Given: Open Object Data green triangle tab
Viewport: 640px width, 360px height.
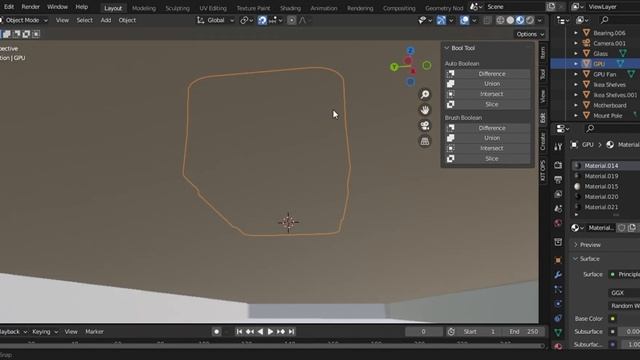Looking at the screenshot, I should [x=558, y=333].
